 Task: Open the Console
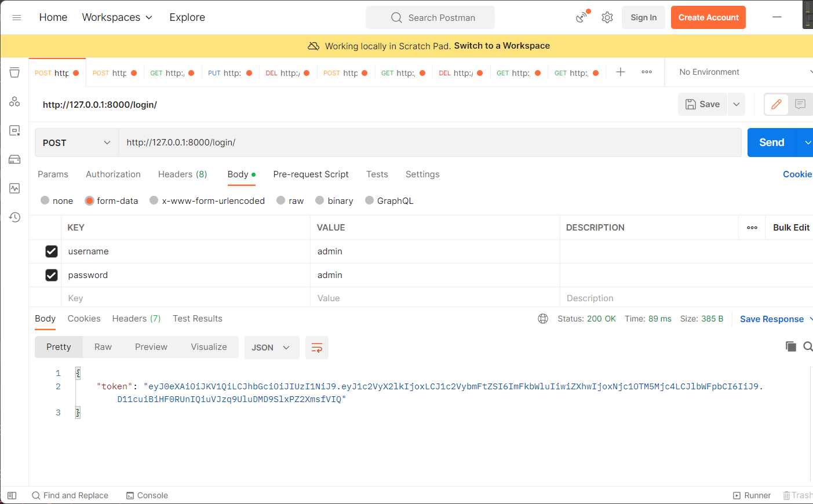coord(147,495)
